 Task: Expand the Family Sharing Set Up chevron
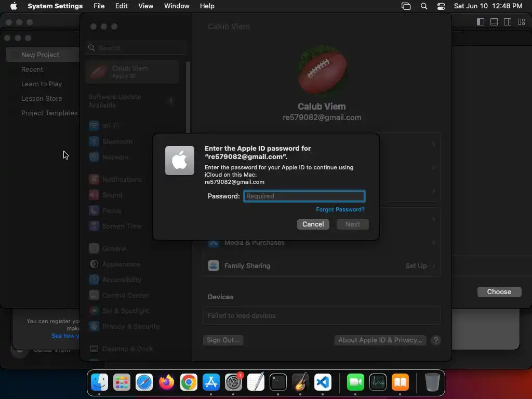(434, 265)
